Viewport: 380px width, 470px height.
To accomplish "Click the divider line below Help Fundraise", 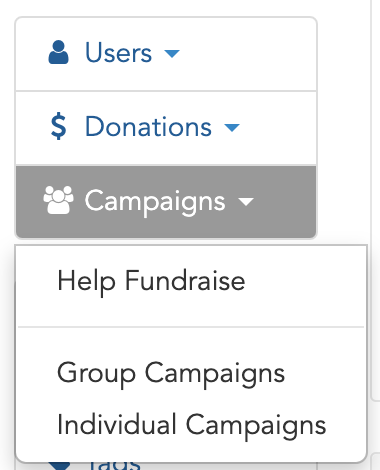I will [191, 327].
